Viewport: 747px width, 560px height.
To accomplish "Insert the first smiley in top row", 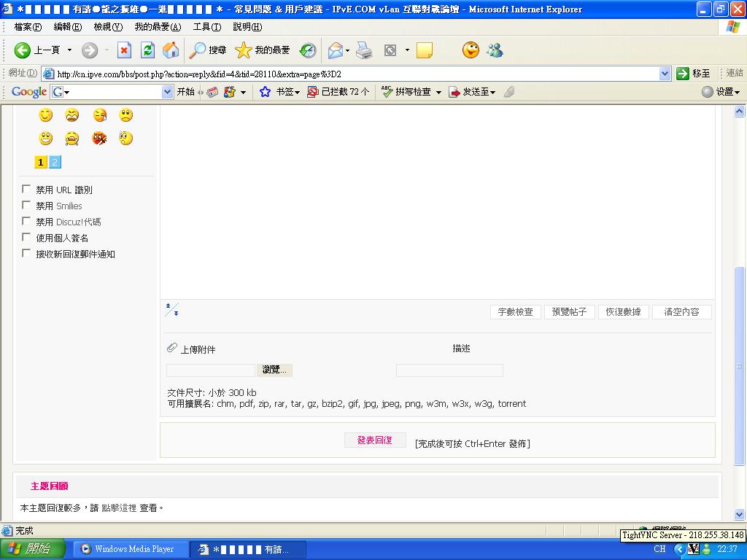I will coord(46,114).
